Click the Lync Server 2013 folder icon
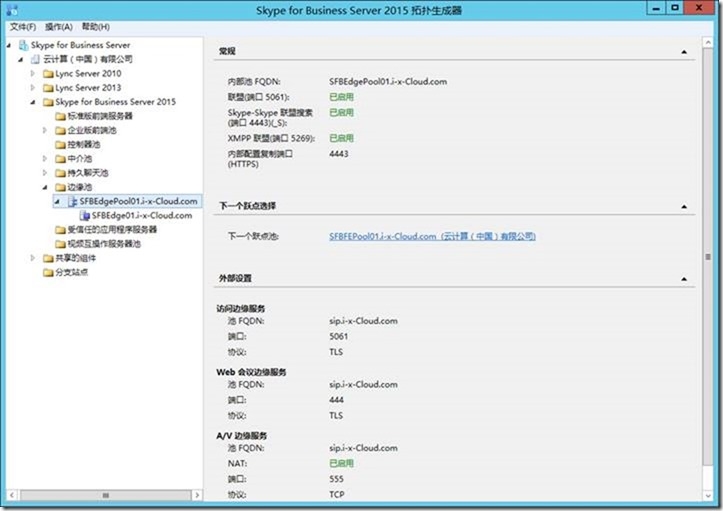The height and width of the screenshot is (511, 723). pyautogui.click(x=48, y=88)
